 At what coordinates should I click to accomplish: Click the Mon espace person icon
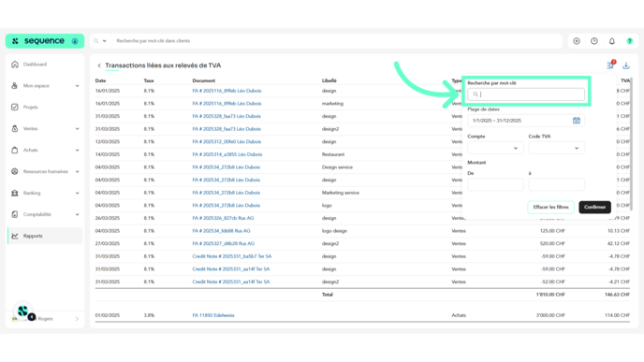point(15,86)
